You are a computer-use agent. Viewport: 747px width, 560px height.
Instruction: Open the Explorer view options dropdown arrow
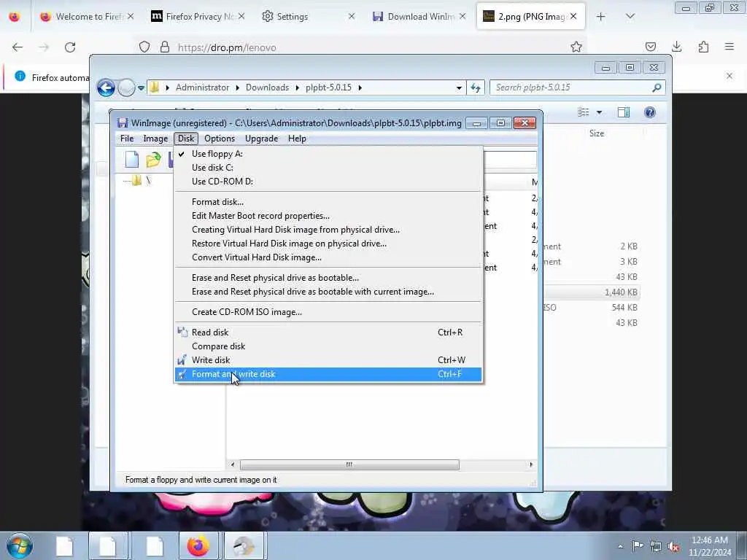[600, 112]
